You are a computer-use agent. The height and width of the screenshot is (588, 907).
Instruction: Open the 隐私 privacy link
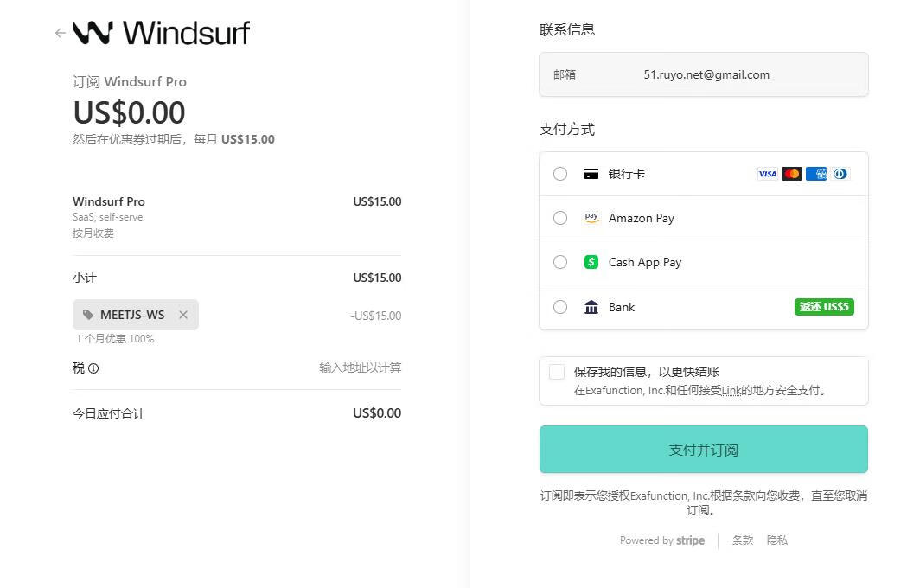pos(776,540)
